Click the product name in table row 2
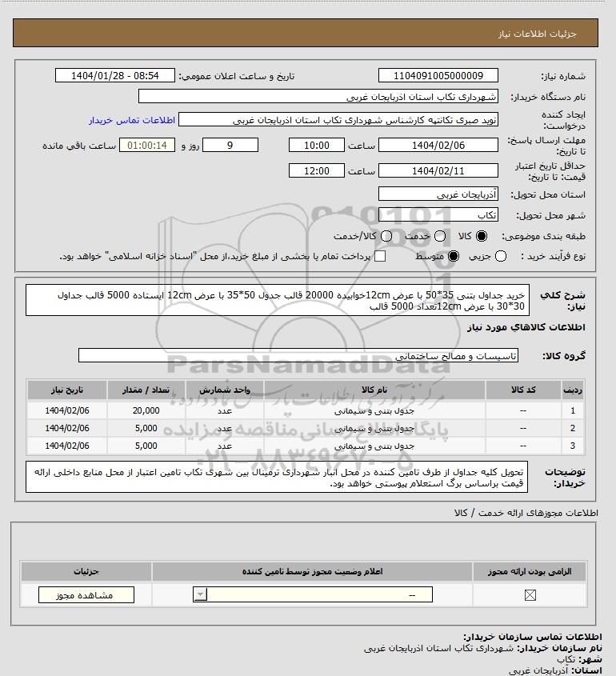616x676 pixels. (374, 429)
